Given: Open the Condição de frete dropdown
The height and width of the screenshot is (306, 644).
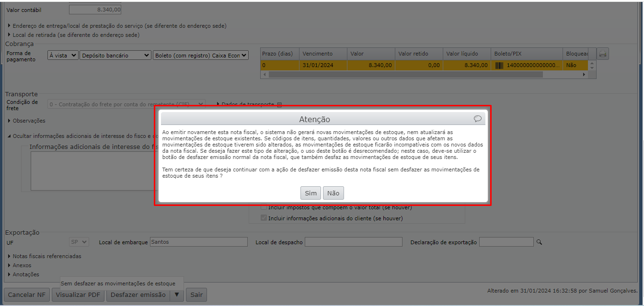Looking at the screenshot, I should (126, 104).
